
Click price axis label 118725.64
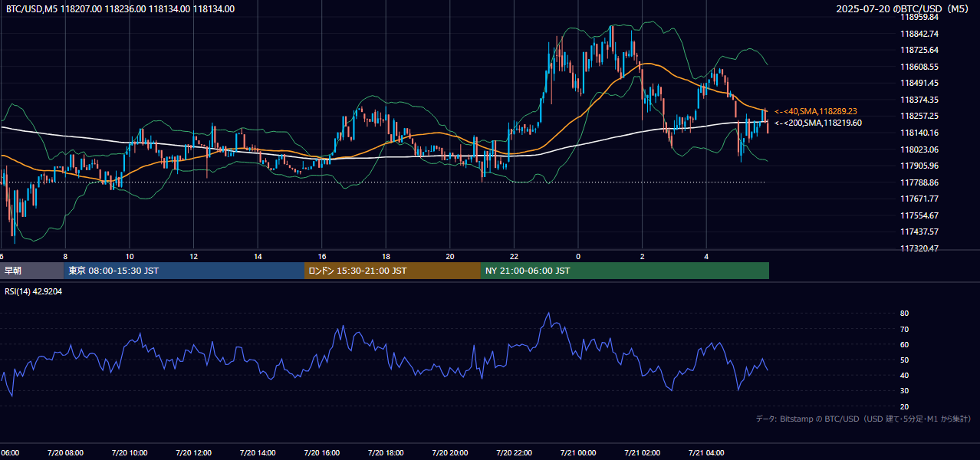[x=920, y=50]
